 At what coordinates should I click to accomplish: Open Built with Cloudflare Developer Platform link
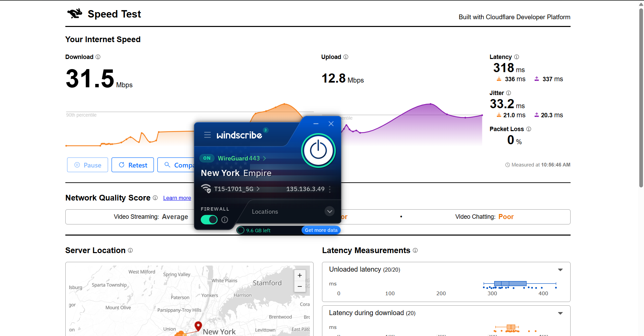[x=514, y=17]
